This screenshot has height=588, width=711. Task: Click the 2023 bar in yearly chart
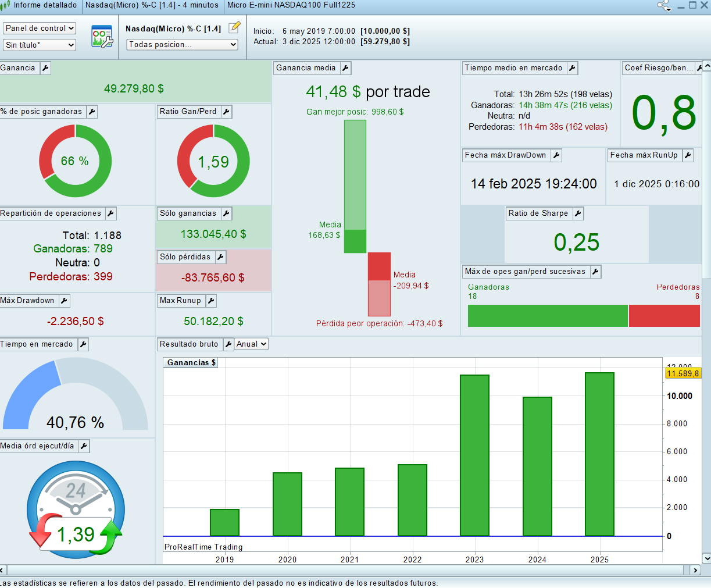[x=474, y=455]
